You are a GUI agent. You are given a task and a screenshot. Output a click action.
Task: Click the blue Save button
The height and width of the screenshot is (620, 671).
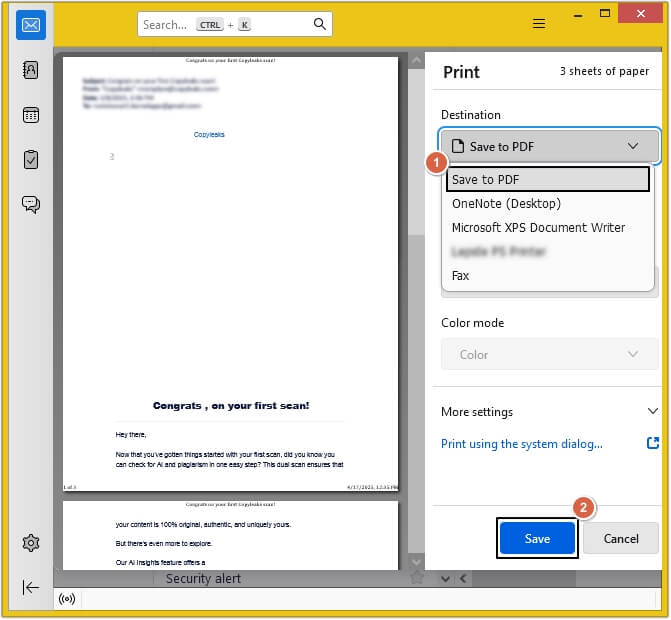537,538
